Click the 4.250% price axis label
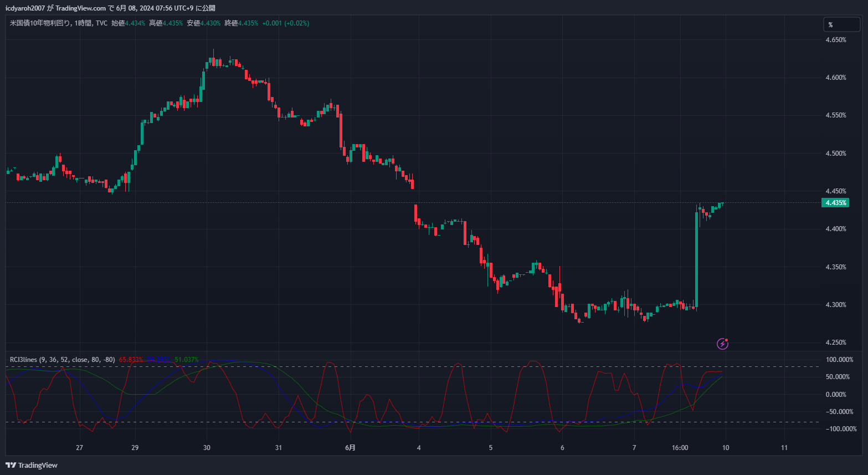The width and height of the screenshot is (868, 475). pos(836,343)
